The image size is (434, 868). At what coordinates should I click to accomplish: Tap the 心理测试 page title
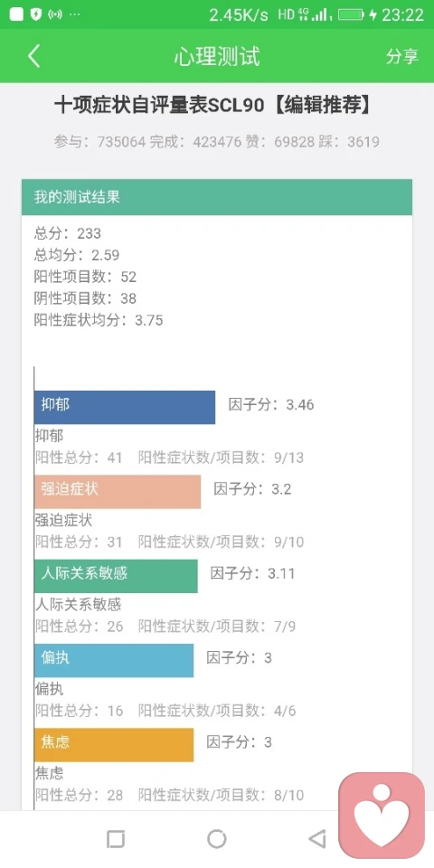217,56
